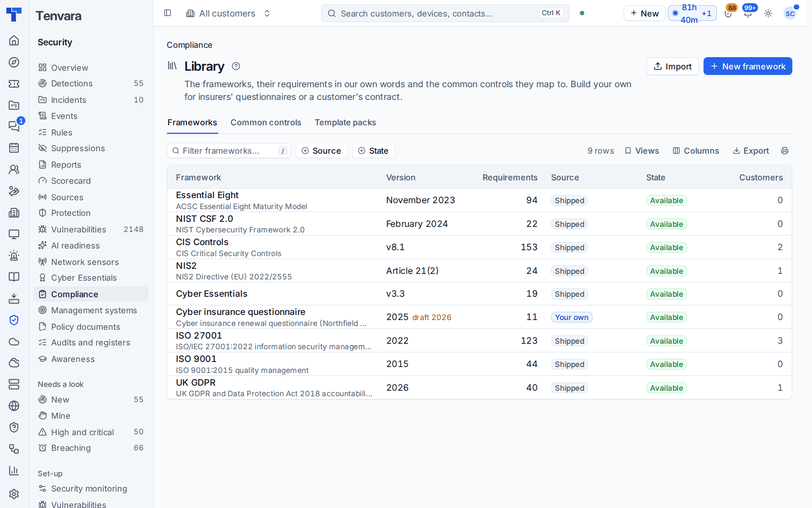Click the Library help question icon
Viewport: 812px width, 508px height.
coord(236,66)
